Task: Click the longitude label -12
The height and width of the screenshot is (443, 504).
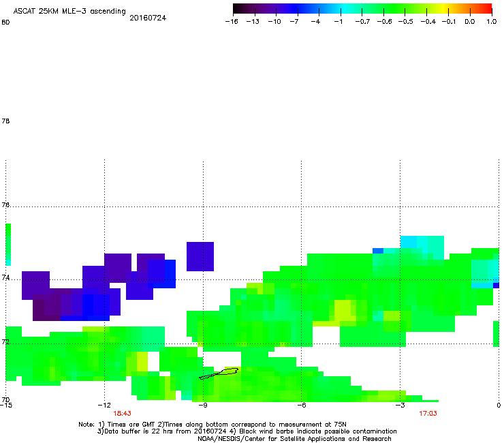Action: coord(104,405)
